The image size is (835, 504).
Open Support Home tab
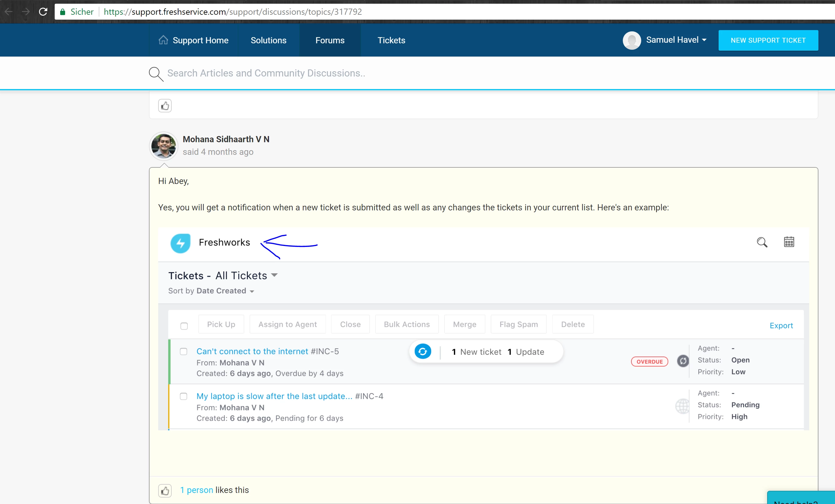(193, 40)
